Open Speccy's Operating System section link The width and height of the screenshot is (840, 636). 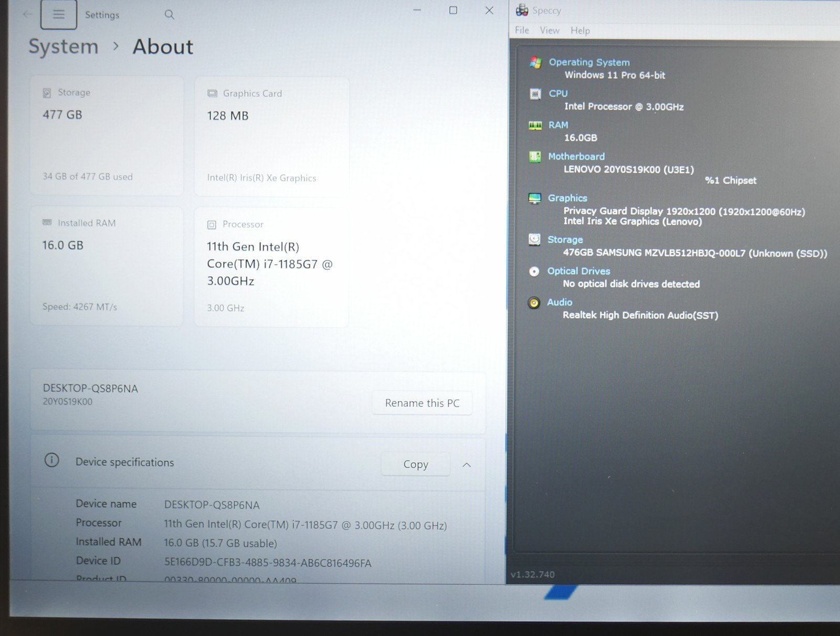coord(589,62)
